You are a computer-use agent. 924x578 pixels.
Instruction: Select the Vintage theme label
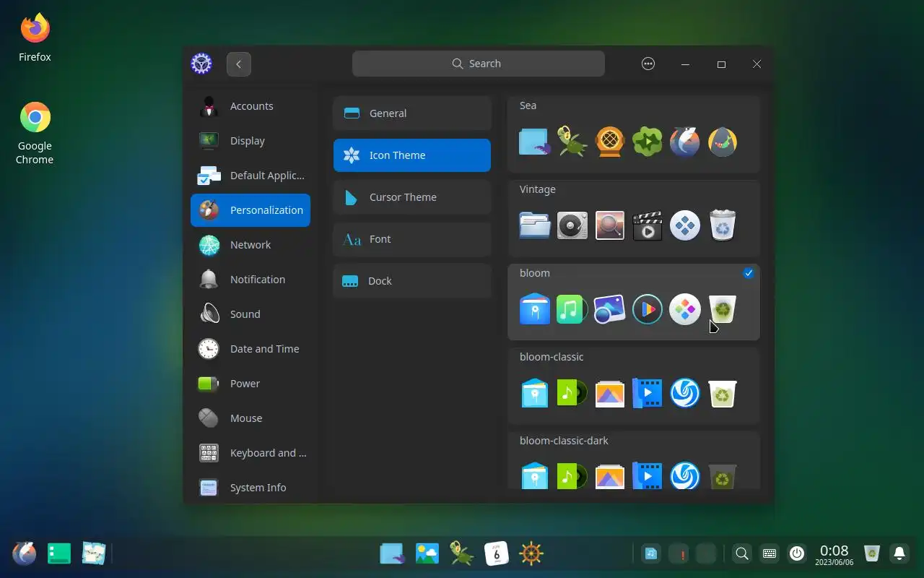coord(538,189)
